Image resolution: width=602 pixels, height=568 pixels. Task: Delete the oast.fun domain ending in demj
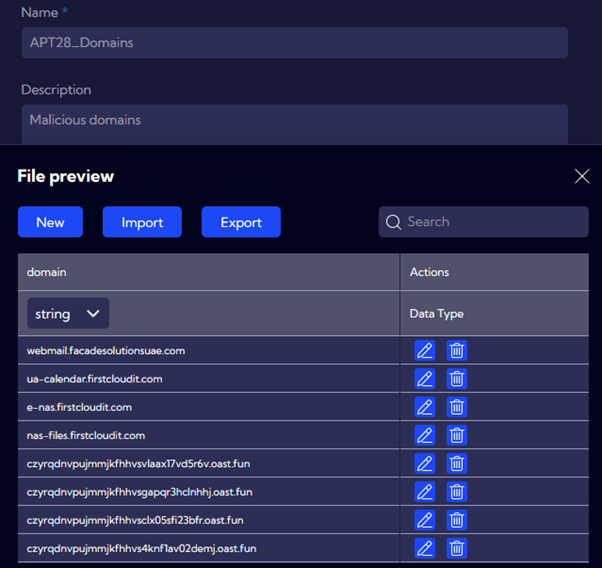click(457, 548)
